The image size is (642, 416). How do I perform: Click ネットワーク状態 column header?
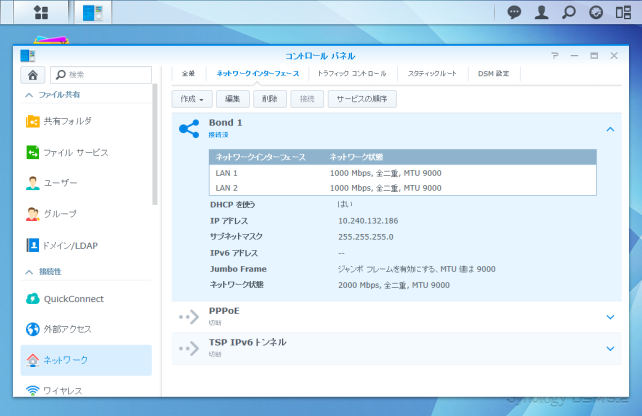tap(356, 157)
